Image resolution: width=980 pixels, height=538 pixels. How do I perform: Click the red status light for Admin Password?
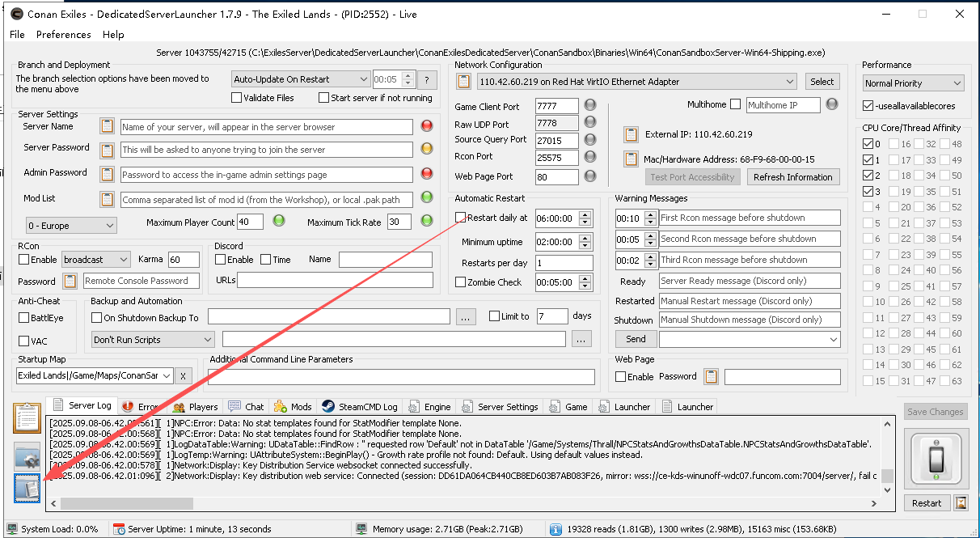click(428, 174)
